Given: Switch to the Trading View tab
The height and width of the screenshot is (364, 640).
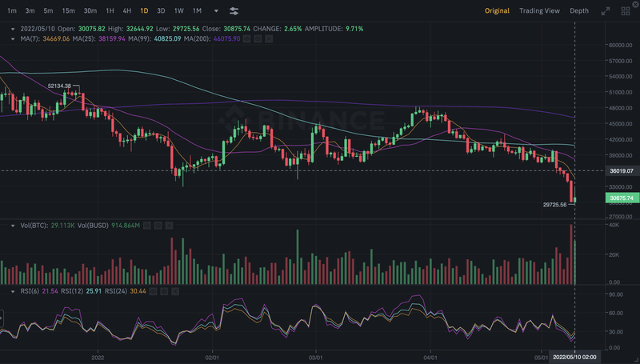Looking at the screenshot, I should [539, 11].
